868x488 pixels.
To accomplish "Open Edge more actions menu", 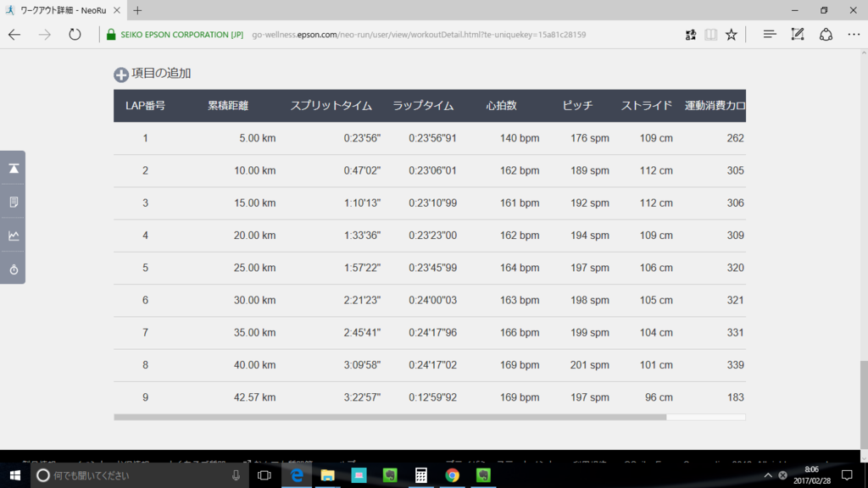I will 854,34.
